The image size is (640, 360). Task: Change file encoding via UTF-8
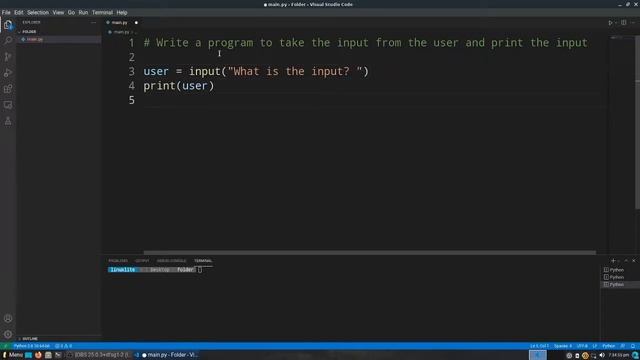click(x=582, y=346)
